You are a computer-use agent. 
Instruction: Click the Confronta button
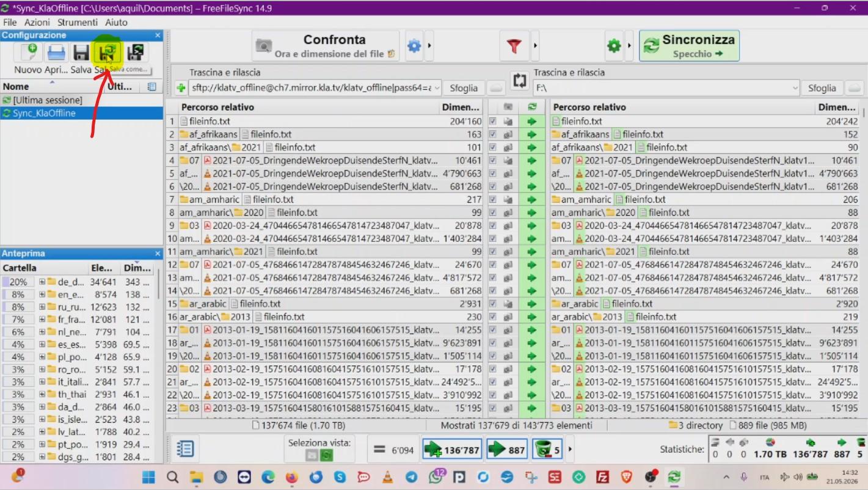pyautogui.click(x=326, y=46)
